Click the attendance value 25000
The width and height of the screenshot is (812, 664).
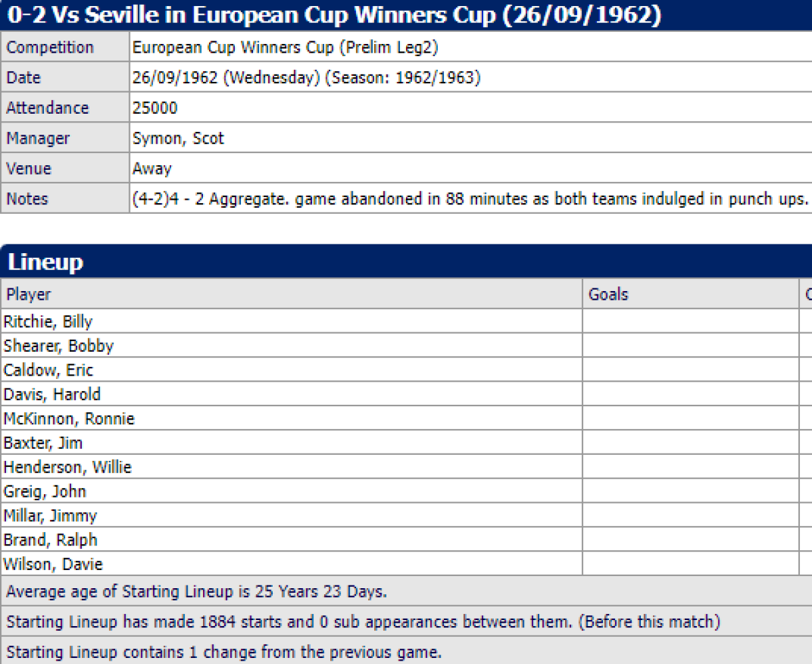(x=155, y=108)
